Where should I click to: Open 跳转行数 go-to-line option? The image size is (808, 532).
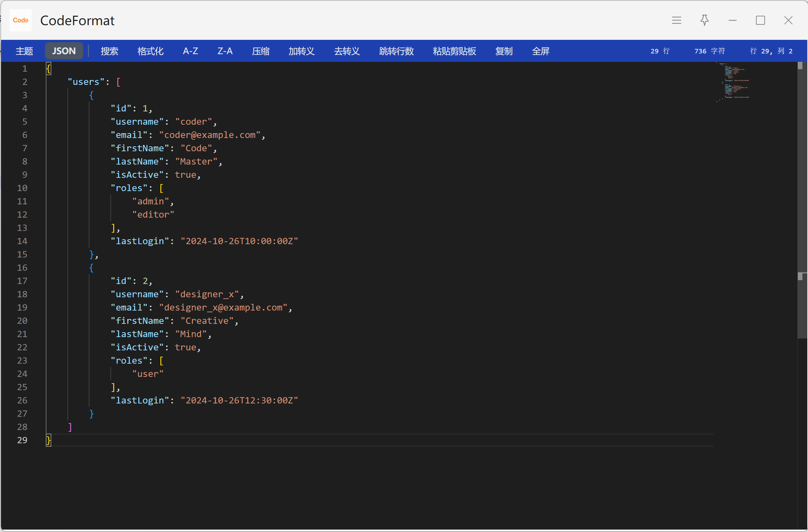pyautogui.click(x=396, y=51)
